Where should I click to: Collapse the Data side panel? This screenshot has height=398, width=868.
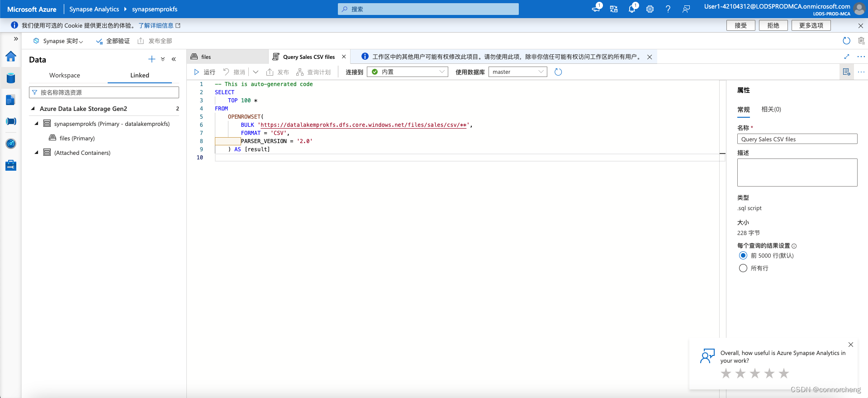click(174, 59)
